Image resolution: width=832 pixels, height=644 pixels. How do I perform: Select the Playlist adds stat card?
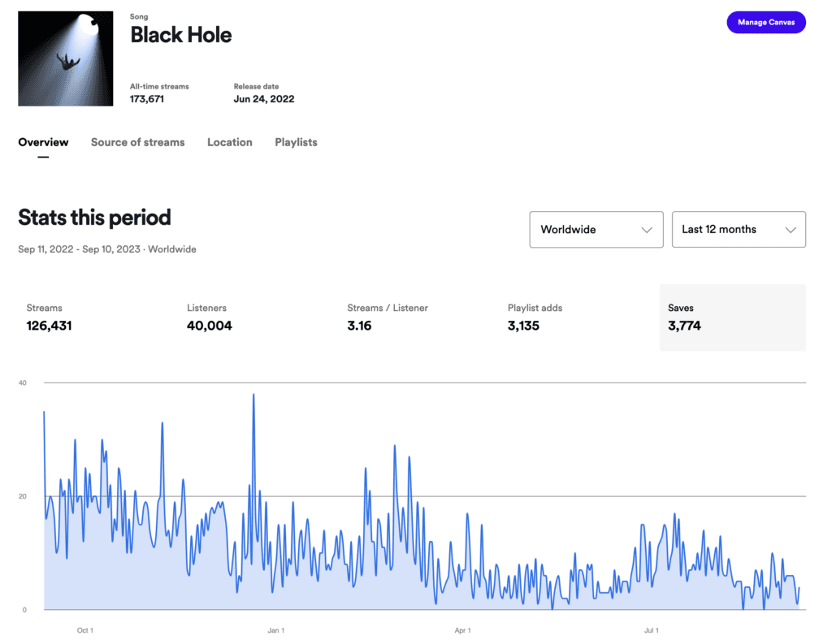[x=572, y=318]
